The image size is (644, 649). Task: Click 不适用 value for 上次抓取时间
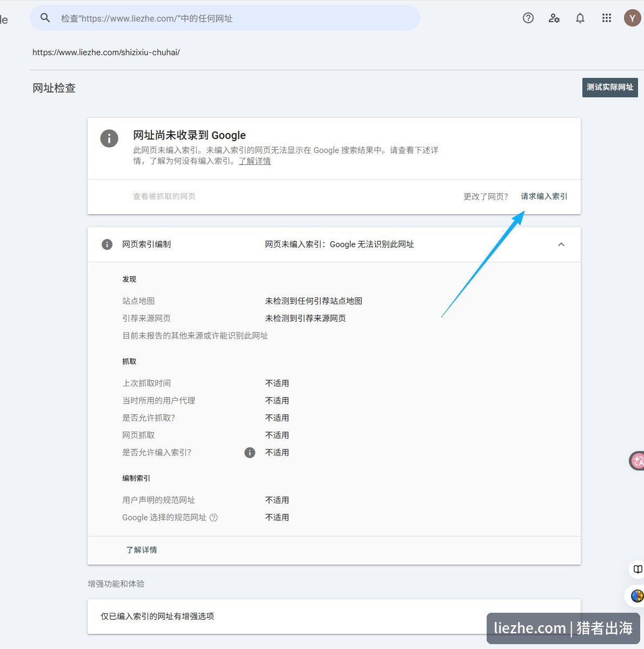pyautogui.click(x=277, y=383)
